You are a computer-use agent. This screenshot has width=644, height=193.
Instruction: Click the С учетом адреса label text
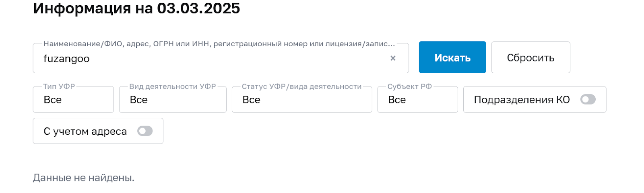pos(85,131)
